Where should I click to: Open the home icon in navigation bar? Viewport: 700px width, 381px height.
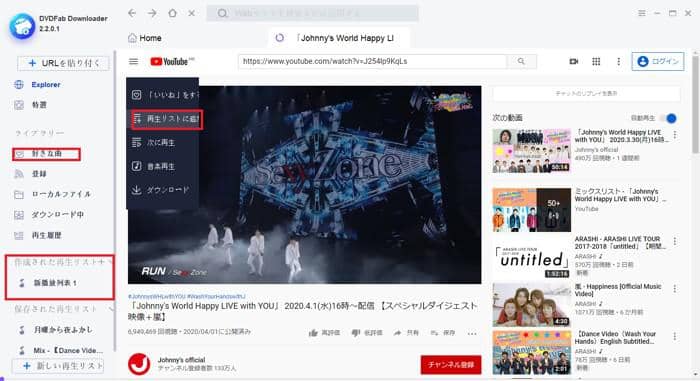click(x=172, y=13)
